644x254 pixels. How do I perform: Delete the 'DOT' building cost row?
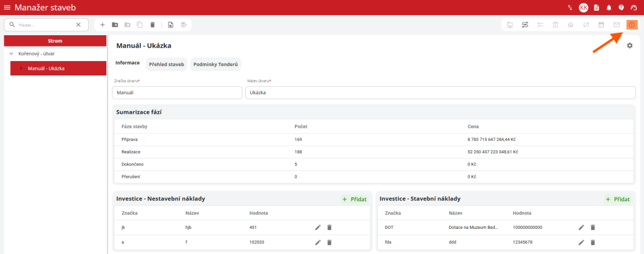click(592, 227)
